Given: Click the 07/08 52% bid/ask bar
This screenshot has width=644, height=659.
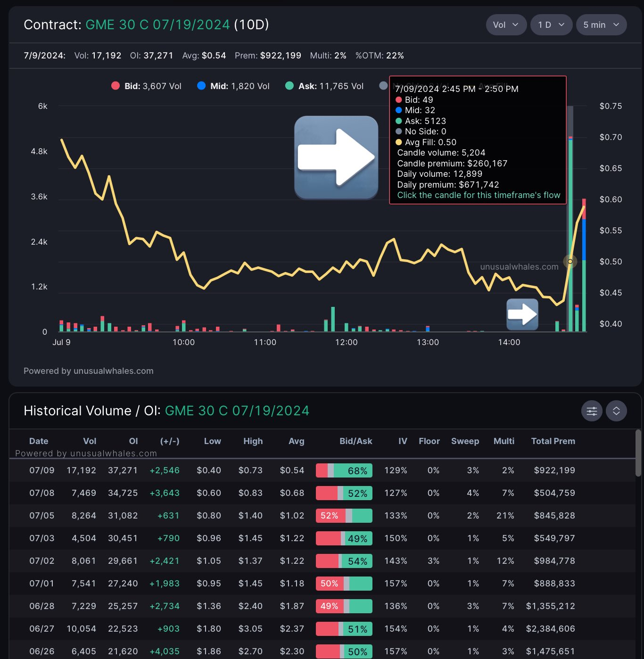Looking at the screenshot, I should (x=344, y=493).
